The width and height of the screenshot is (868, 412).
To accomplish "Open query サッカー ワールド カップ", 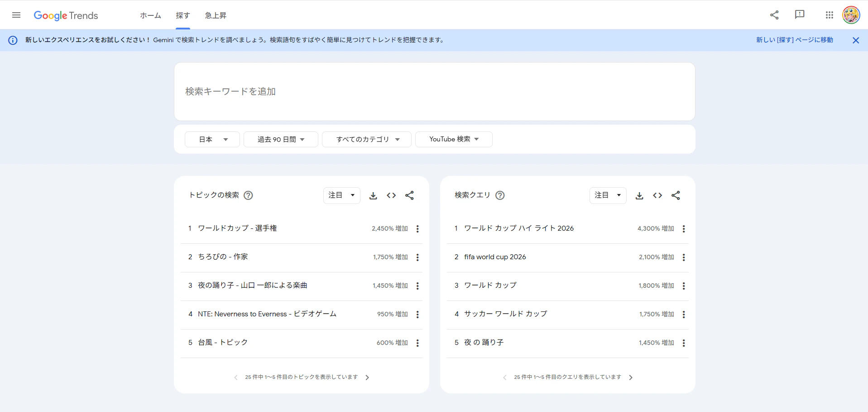I will (506, 314).
